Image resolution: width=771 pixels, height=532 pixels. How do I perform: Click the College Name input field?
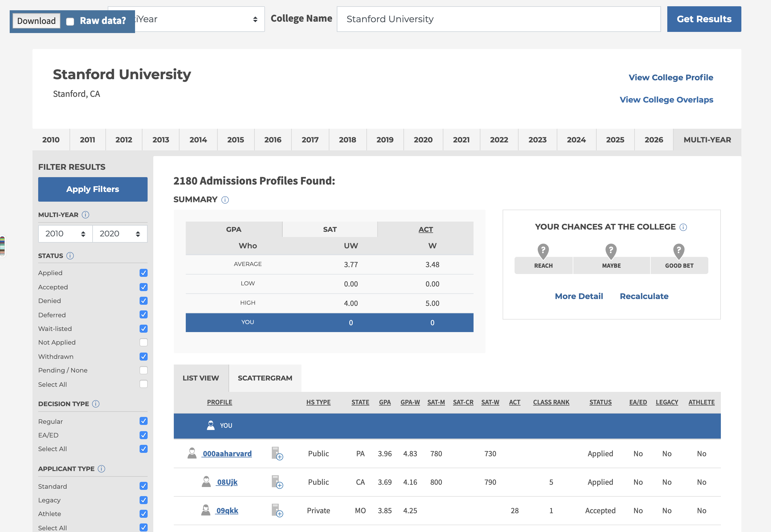(x=498, y=19)
